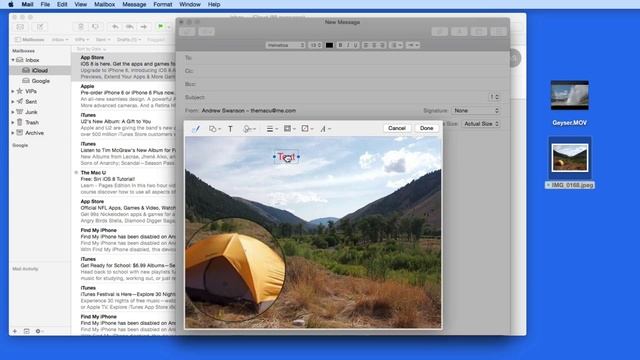Screen dimensions: 640x360
Task: Open the Apple menu
Action: pos(11,4)
